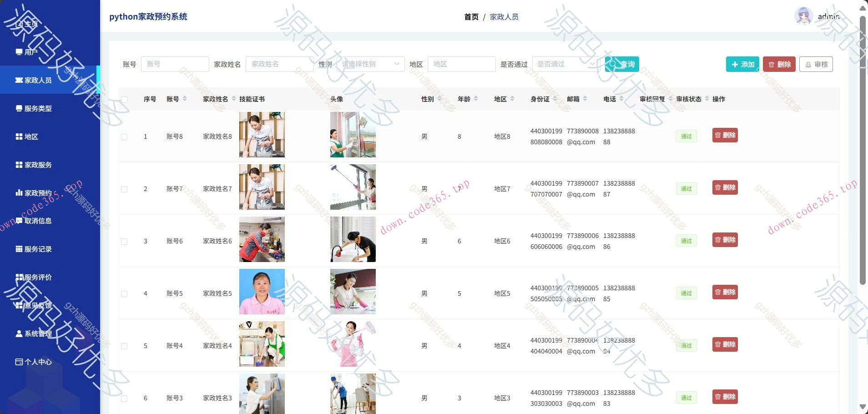The height and width of the screenshot is (414, 868).
Task: Toggle the select-all header checkbox
Action: 124,99
